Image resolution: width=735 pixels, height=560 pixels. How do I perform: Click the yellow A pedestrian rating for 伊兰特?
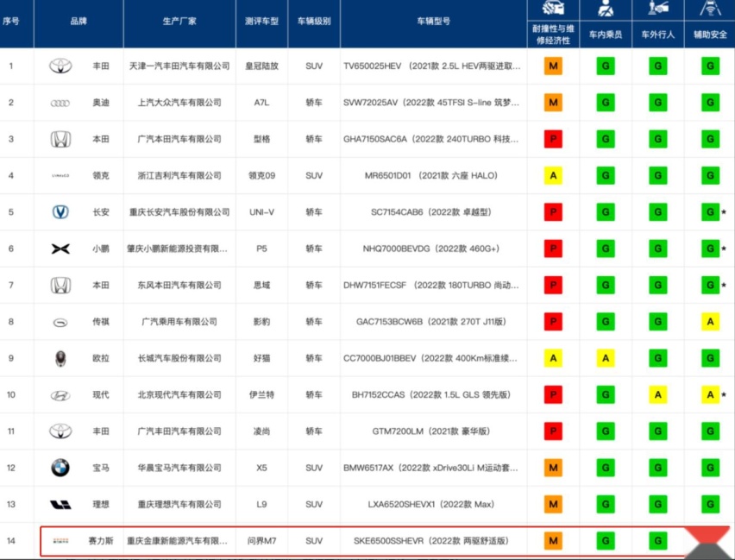pyautogui.click(x=658, y=395)
